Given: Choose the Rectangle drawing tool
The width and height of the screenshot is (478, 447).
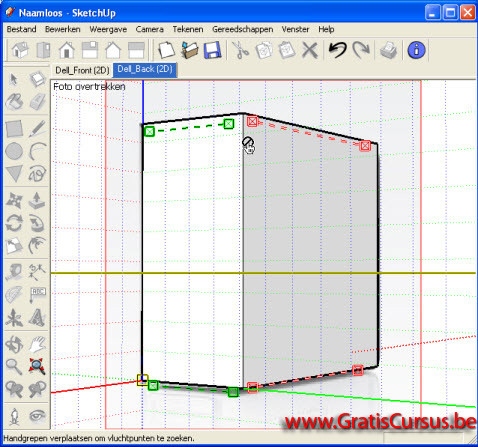Looking at the screenshot, I should [x=14, y=129].
